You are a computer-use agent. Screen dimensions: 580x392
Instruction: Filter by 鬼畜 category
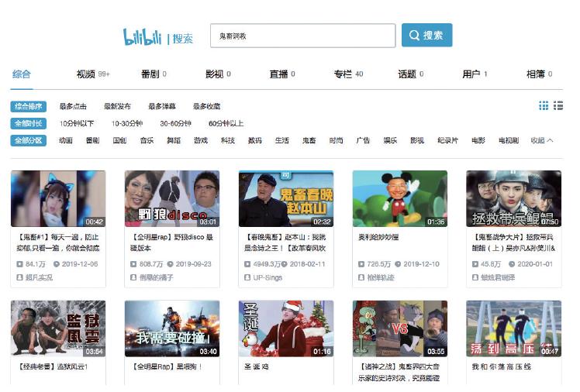309,140
